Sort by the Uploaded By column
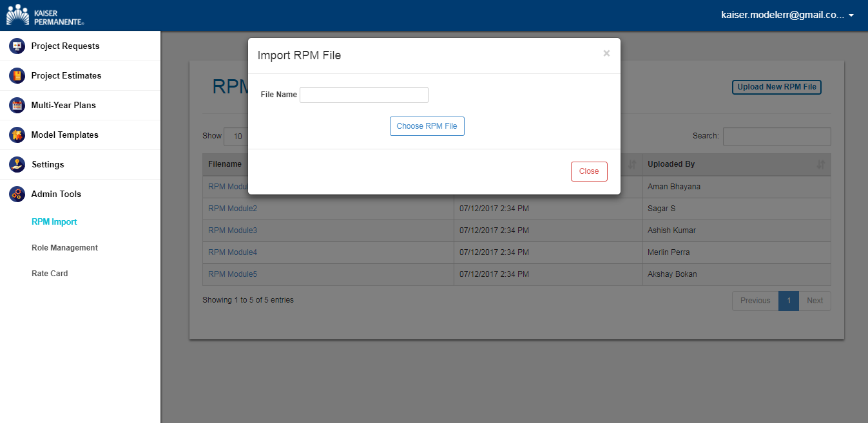This screenshot has height=423, width=868. pos(736,164)
